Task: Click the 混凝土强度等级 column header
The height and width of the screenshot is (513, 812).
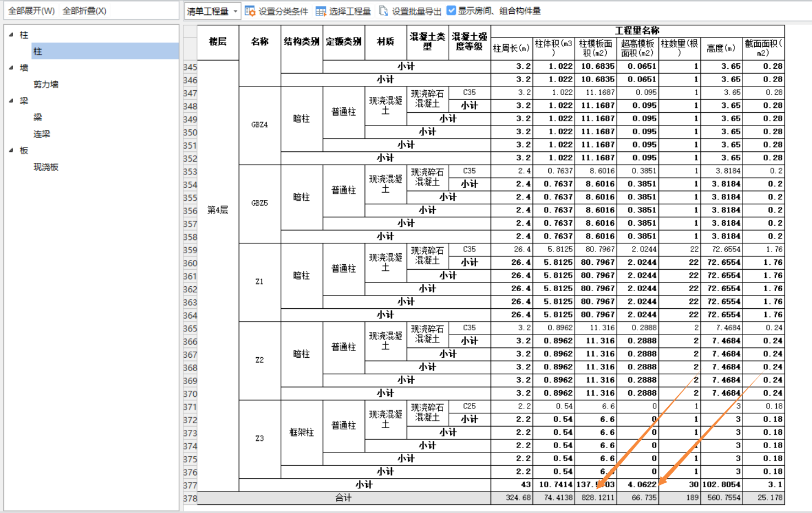Action: (470, 42)
